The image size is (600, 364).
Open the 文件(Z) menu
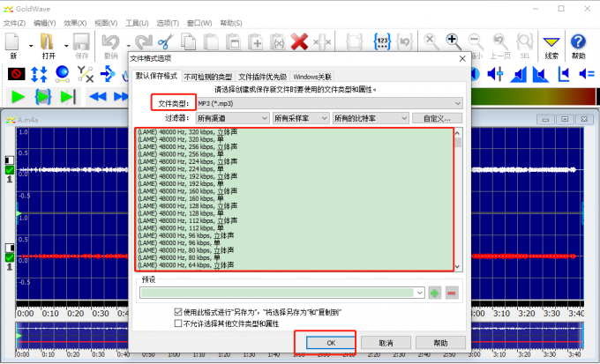click(14, 23)
